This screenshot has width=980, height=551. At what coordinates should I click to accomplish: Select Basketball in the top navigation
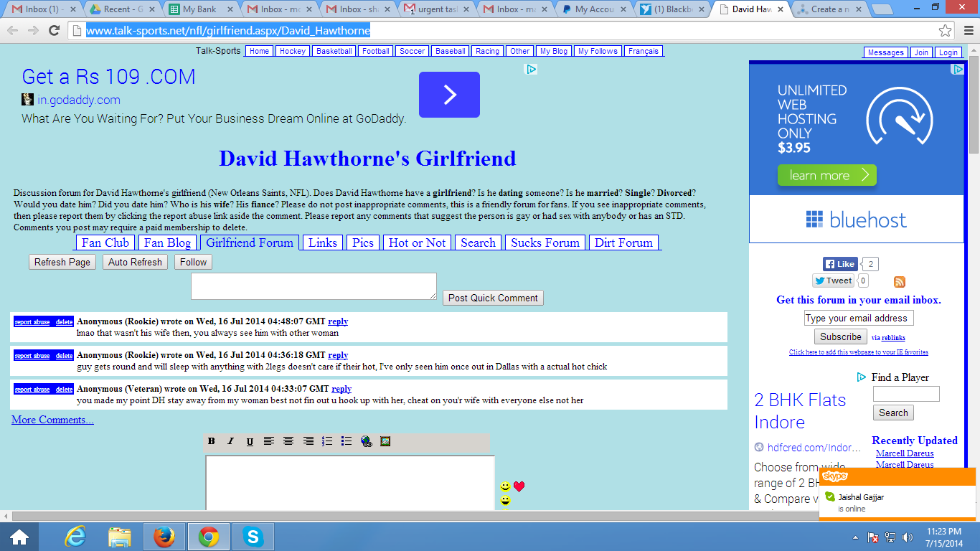pyautogui.click(x=334, y=51)
